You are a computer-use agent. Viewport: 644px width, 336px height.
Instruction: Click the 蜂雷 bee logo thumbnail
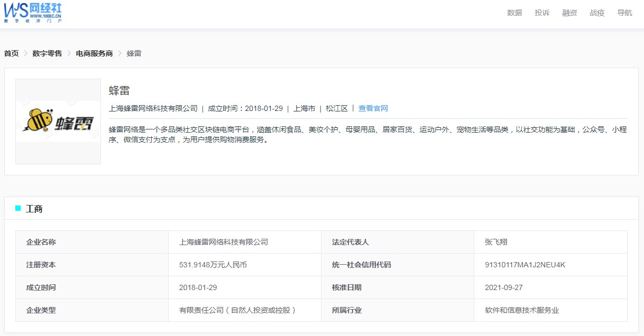click(x=58, y=122)
